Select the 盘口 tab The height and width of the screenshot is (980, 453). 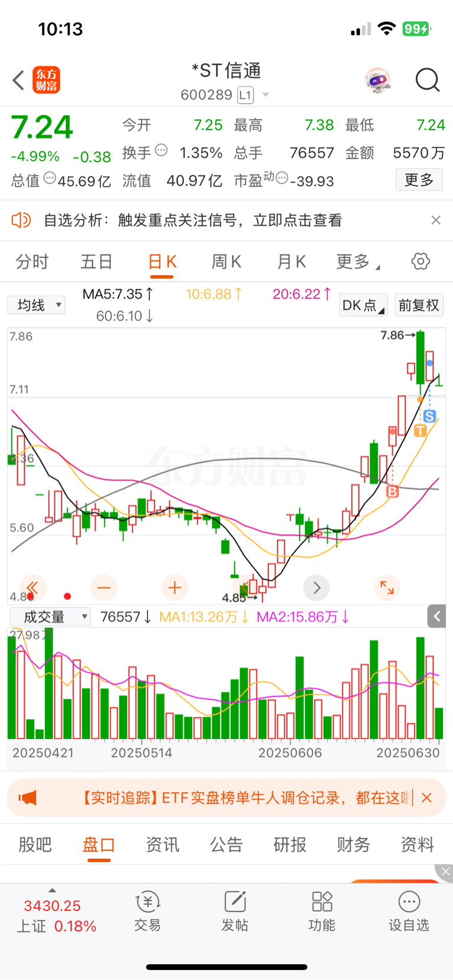[x=99, y=844]
